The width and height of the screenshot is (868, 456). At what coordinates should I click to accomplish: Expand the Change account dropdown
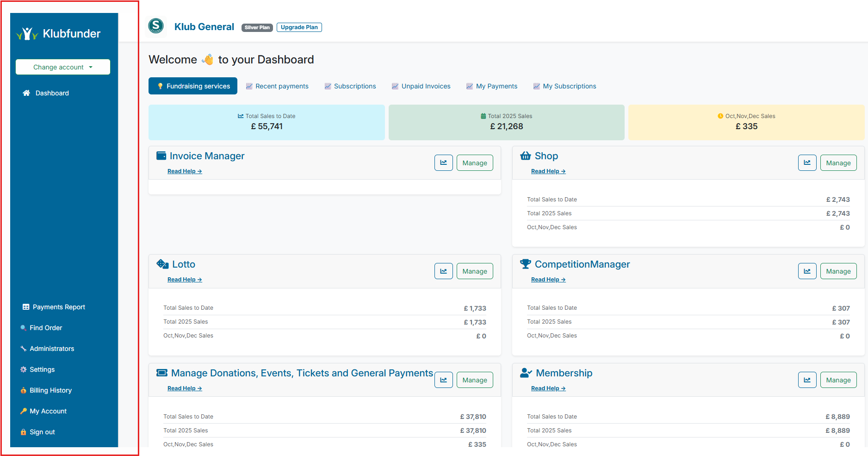(62, 67)
